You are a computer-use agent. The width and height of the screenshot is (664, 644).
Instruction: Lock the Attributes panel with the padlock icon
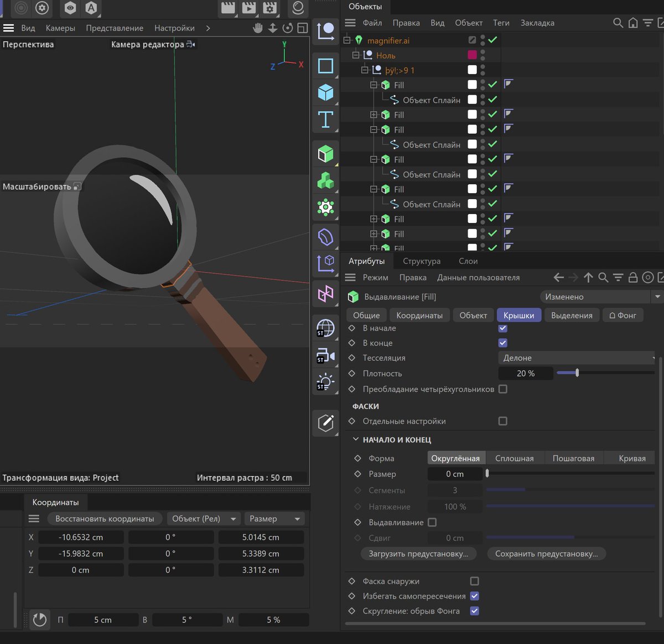click(633, 277)
